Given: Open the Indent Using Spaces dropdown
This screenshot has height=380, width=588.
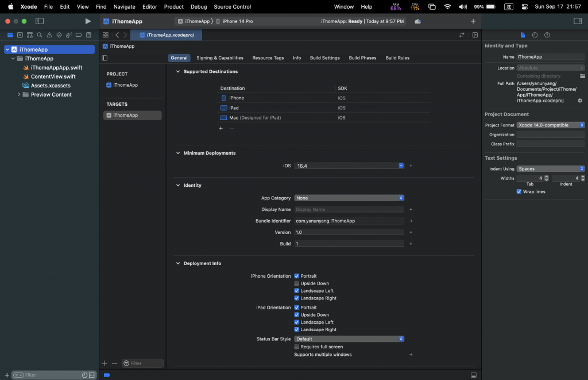Looking at the screenshot, I should pos(551,168).
